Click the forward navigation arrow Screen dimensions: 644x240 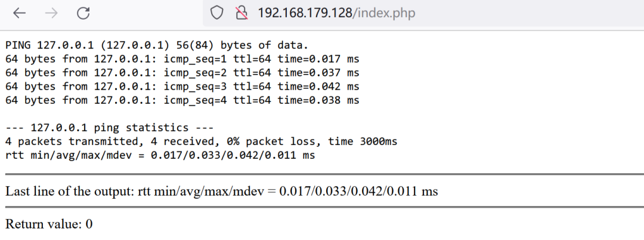point(51,13)
